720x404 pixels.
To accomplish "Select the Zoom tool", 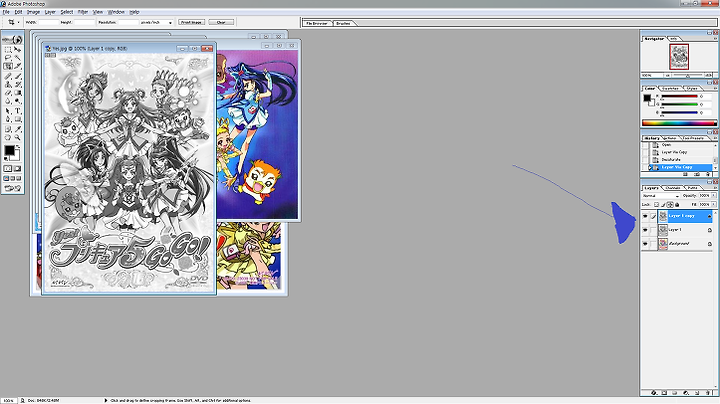I will pyautogui.click(x=17, y=137).
